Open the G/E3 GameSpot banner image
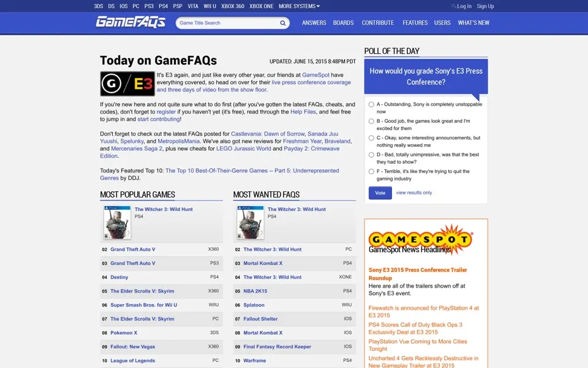The image size is (588, 368). click(127, 83)
